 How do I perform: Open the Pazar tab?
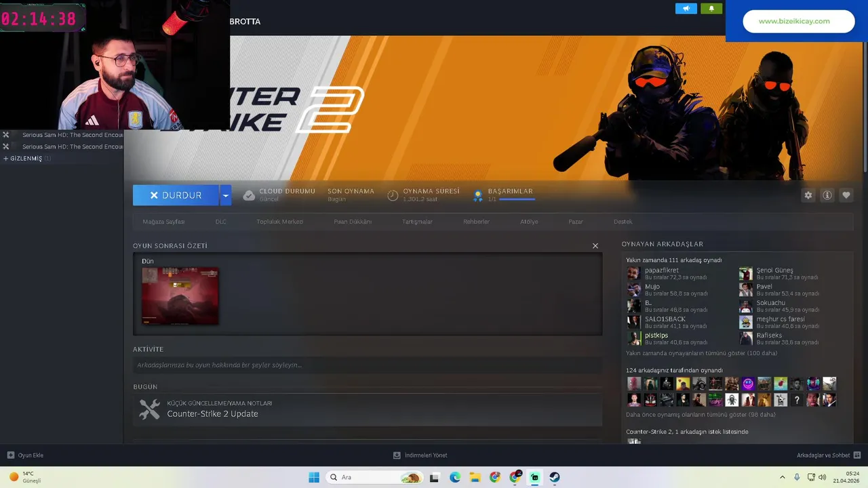coord(576,222)
